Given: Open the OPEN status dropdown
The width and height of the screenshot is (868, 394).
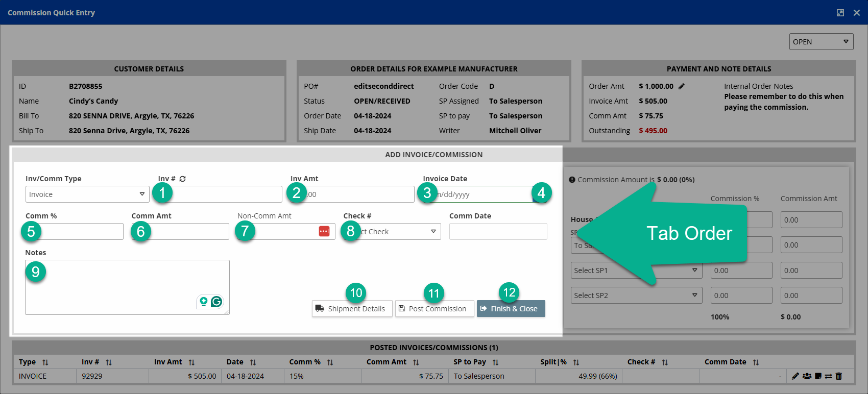Looking at the screenshot, I should [x=821, y=42].
